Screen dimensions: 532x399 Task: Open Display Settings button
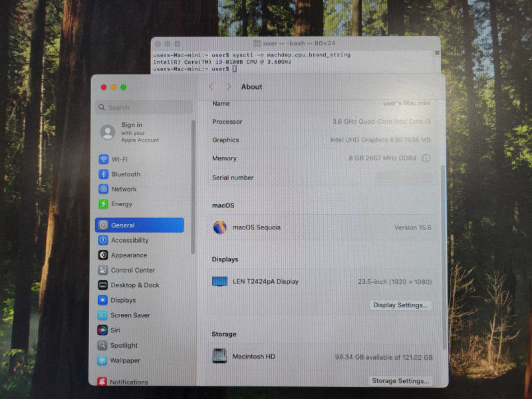pos(400,305)
